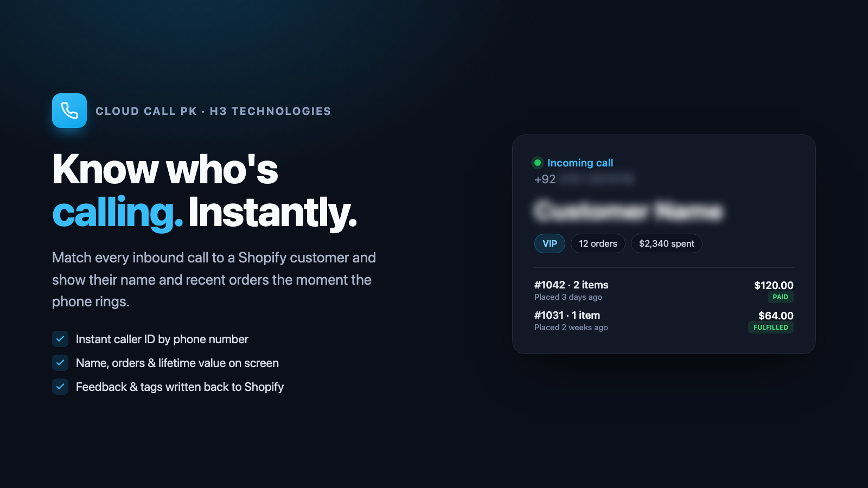Click the blurred customer name

(x=628, y=210)
